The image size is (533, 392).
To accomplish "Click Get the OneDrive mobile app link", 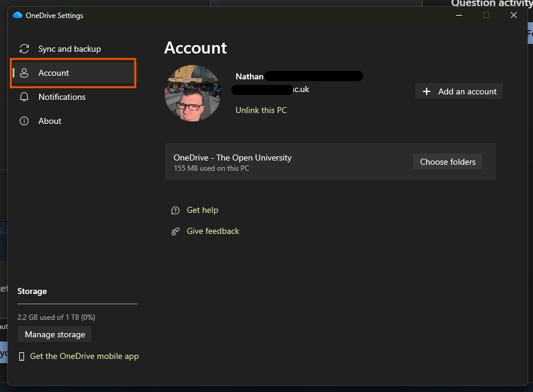I will 84,357.
